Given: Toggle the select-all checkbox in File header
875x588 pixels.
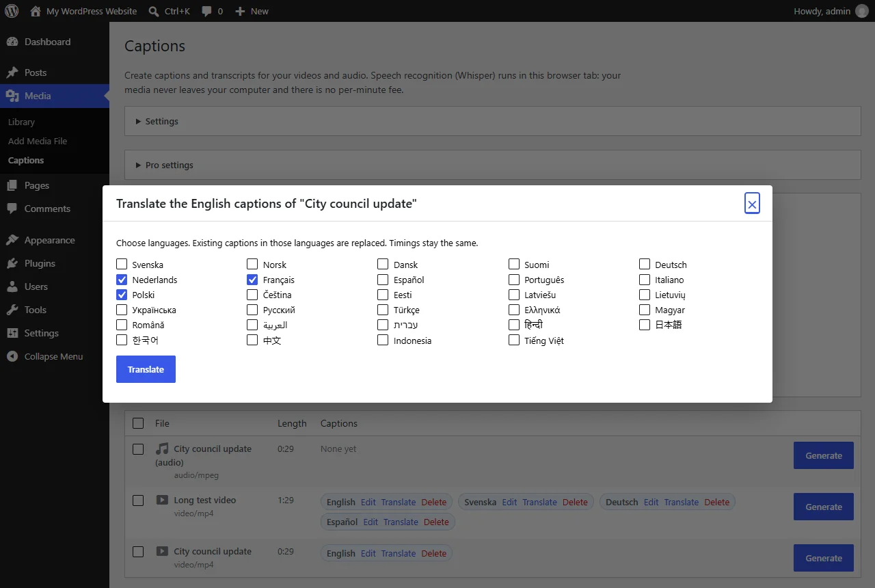Looking at the screenshot, I should pyautogui.click(x=138, y=423).
